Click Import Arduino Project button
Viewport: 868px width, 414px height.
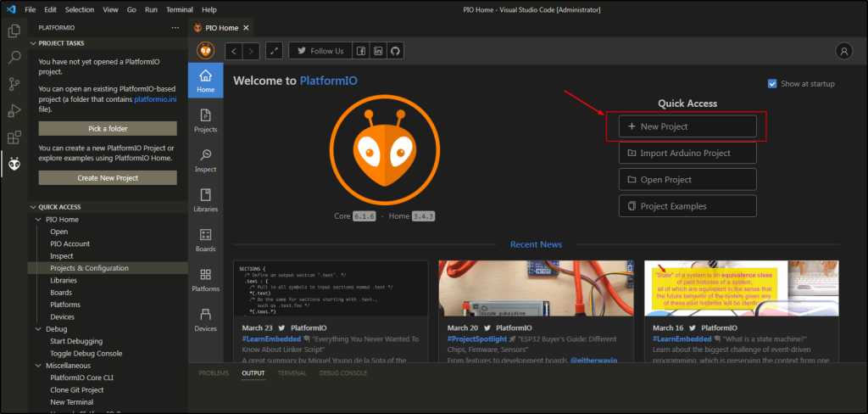click(687, 154)
